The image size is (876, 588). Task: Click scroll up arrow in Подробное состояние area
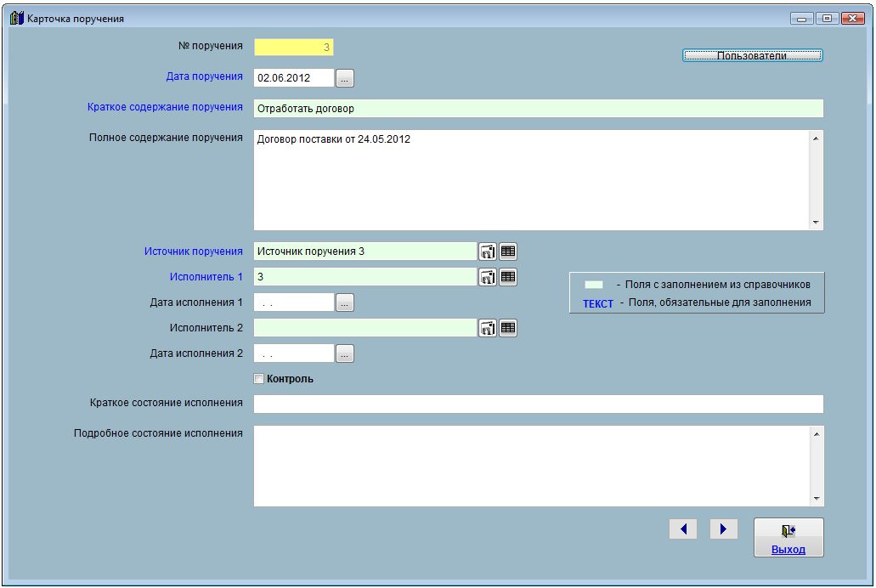pyautogui.click(x=817, y=434)
